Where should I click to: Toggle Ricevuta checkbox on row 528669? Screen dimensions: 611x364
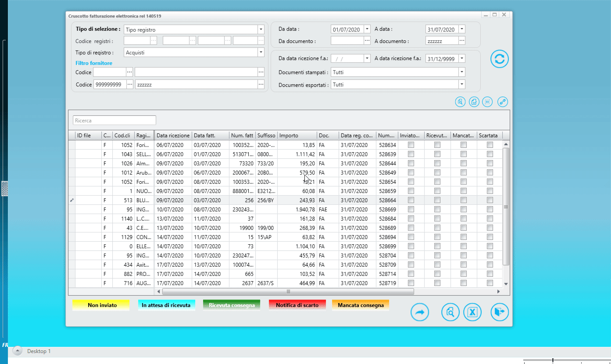click(x=437, y=209)
